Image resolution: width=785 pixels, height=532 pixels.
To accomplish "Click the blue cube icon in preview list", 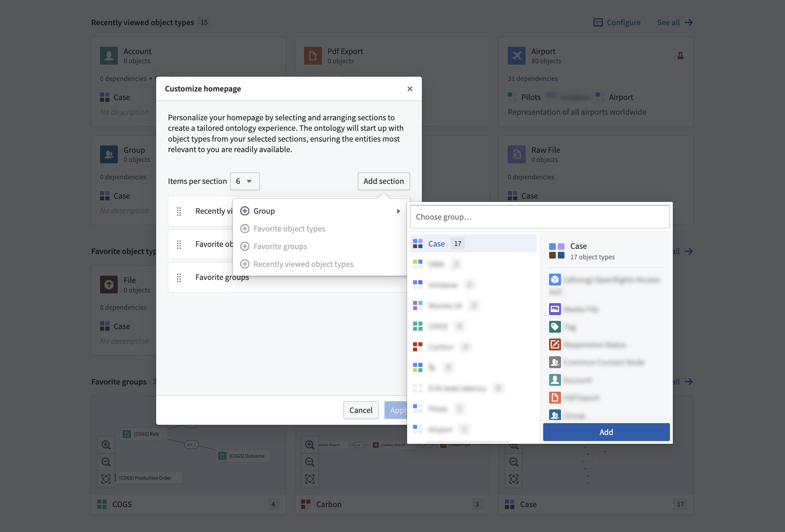I will pos(555,280).
